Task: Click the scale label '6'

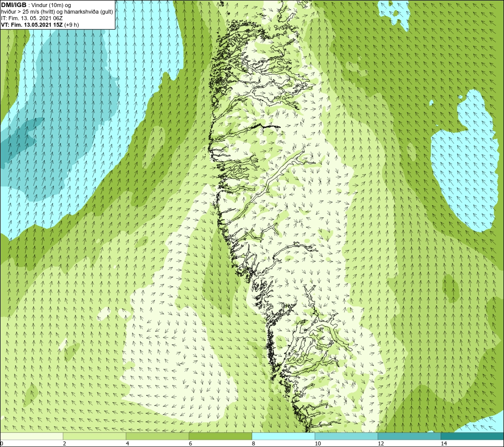Action: pos(191,444)
